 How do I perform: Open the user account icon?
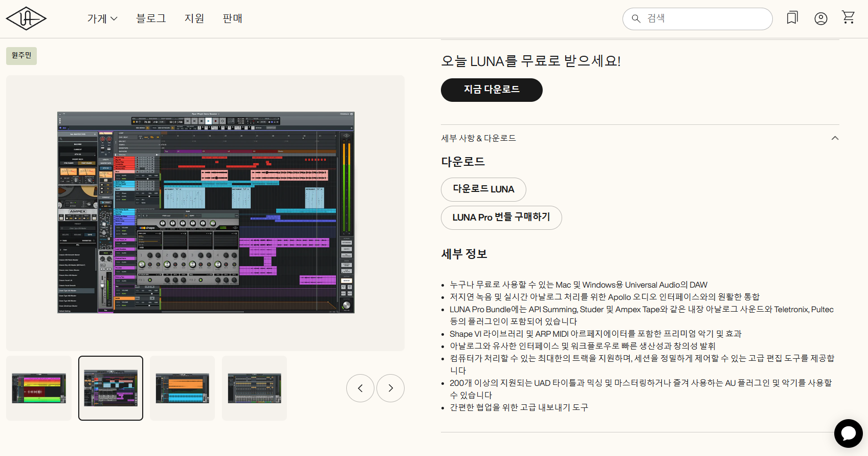click(820, 19)
